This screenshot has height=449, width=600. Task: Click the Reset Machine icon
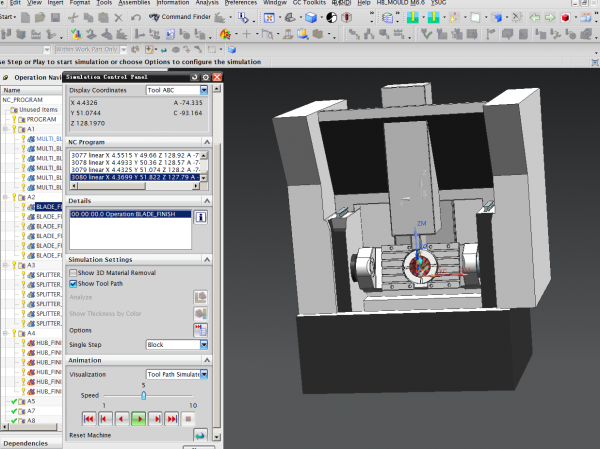(201, 435)
